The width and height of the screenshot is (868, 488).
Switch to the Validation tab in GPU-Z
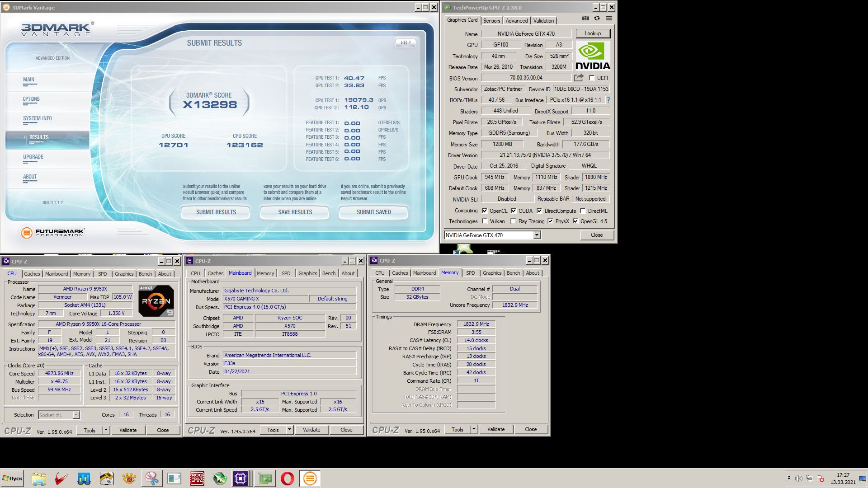coord(543,20)
